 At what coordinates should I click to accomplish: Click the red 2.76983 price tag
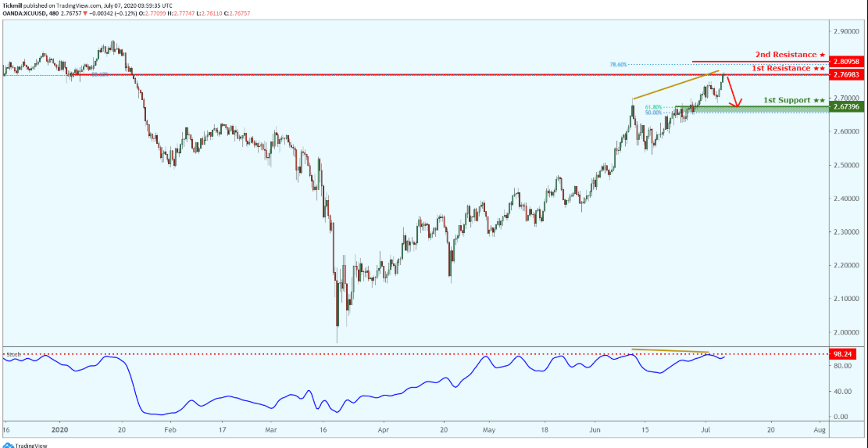point(845,74)
